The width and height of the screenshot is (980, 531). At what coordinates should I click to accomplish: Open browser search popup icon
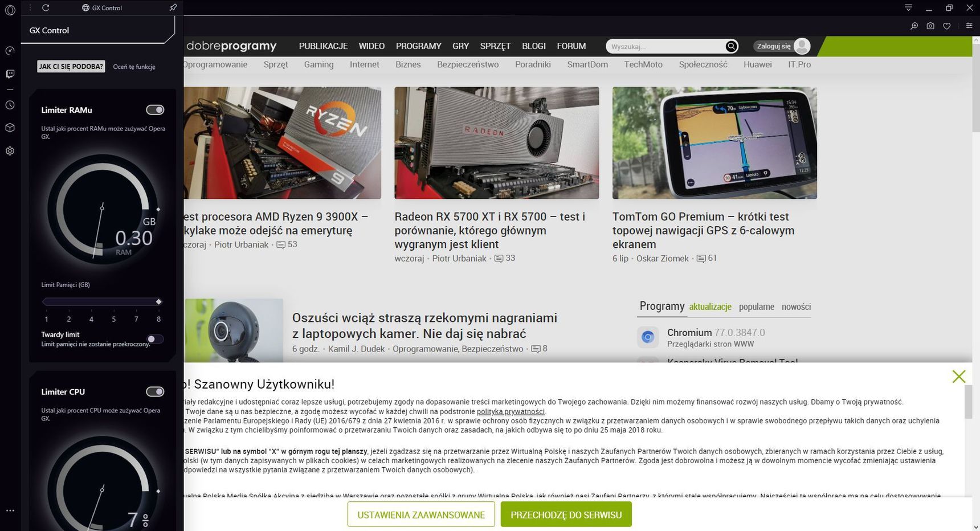914,26
